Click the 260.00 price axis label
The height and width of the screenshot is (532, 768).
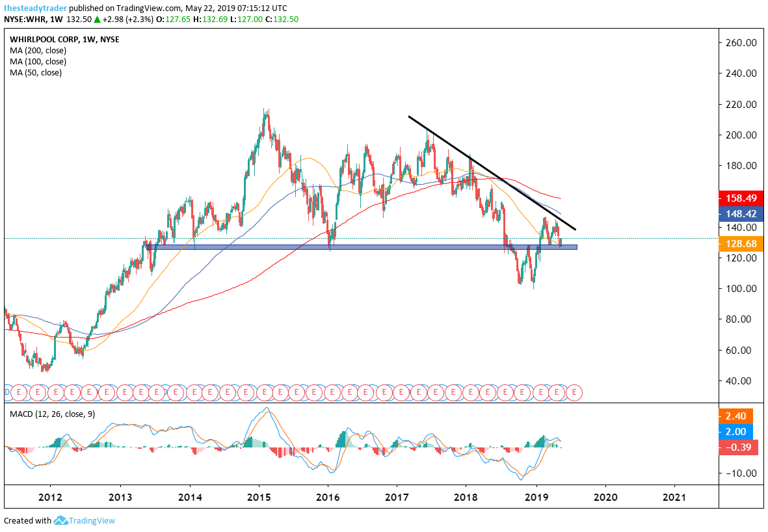coord(741,43)
